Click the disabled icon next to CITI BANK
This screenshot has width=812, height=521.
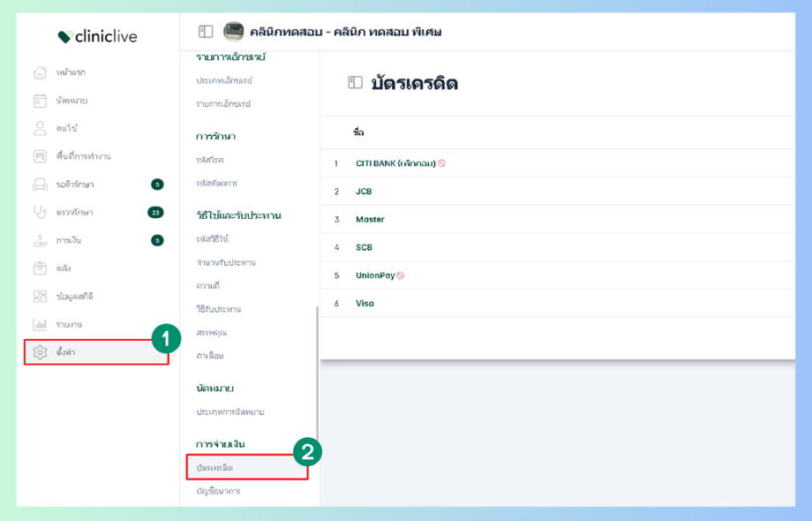click(441, 163)
